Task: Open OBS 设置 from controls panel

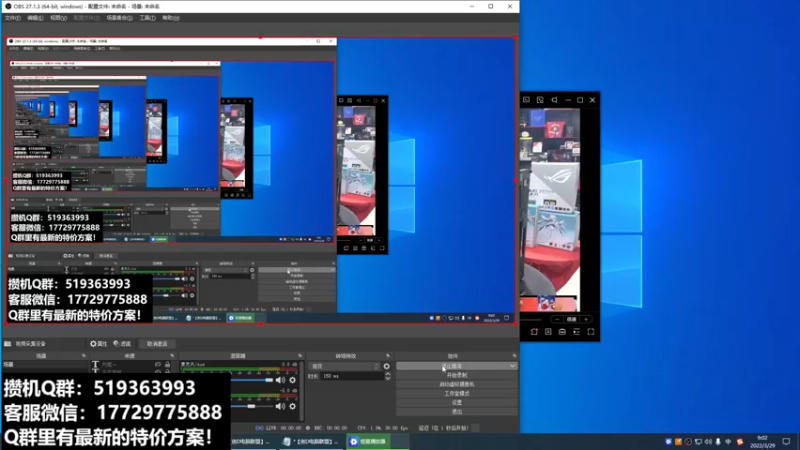Action: (457, 403)
